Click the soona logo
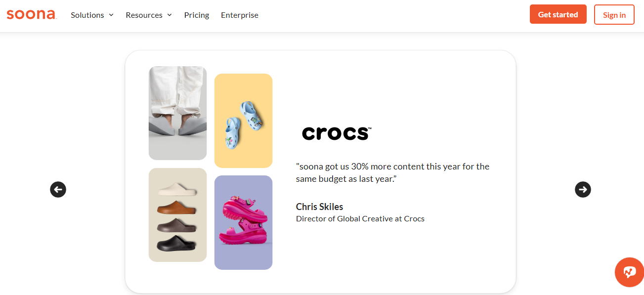This screenshot has height=295, width=644. (32, 14)
